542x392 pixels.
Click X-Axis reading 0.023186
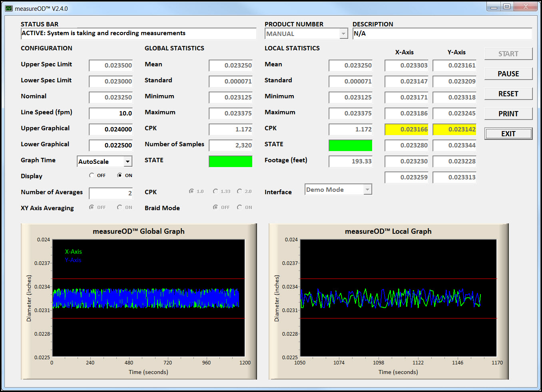(x=406, y=113)
